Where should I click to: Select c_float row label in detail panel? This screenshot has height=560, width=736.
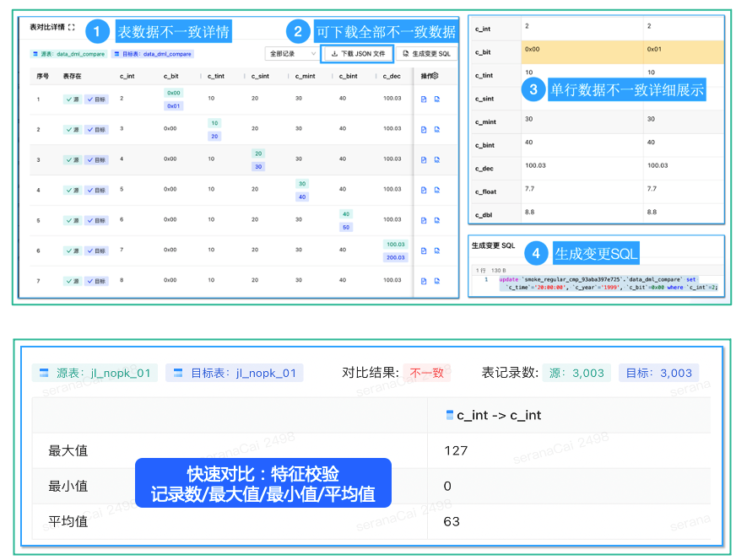(486, 191)
